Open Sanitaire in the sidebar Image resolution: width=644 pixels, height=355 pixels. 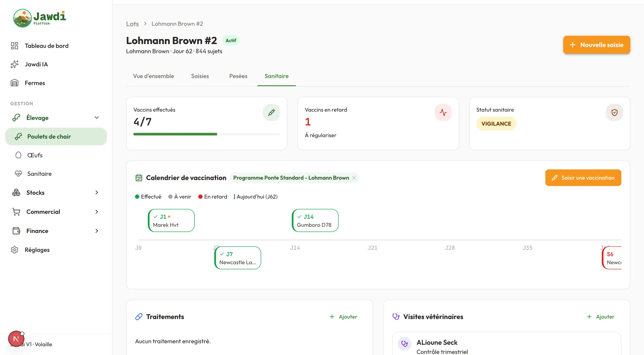(56, 174)
